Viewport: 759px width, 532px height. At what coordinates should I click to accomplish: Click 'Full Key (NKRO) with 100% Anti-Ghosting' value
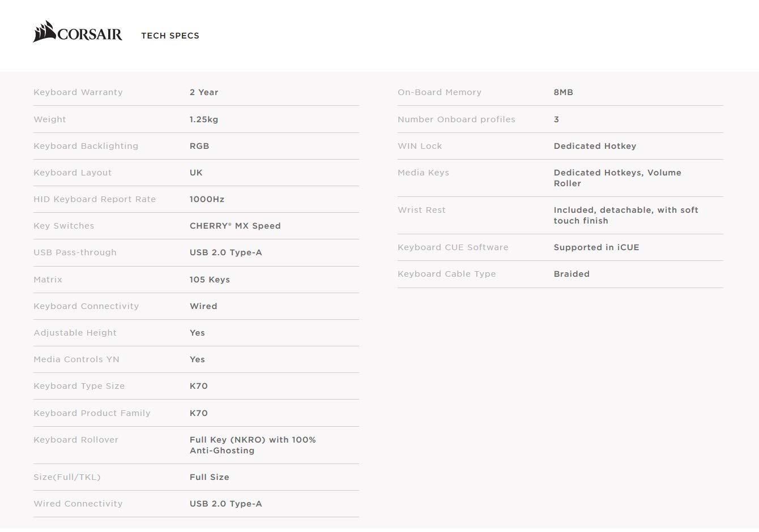point(253,445)
